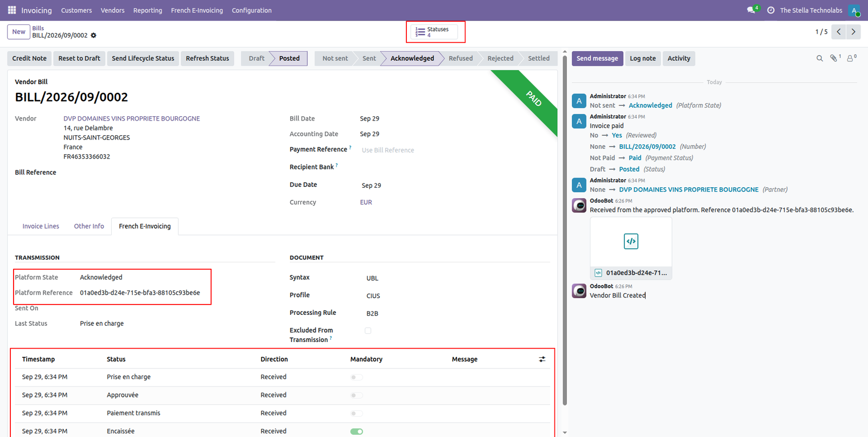Viewport: 868px width, 437px height.
Task: Open the Reporting menu
Action: (148, 10)
